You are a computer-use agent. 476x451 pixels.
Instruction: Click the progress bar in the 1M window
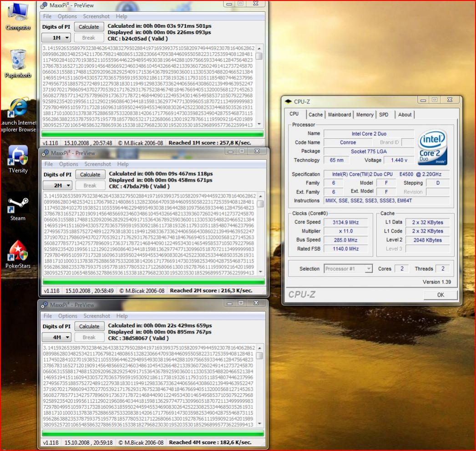(x=152, y=133)
